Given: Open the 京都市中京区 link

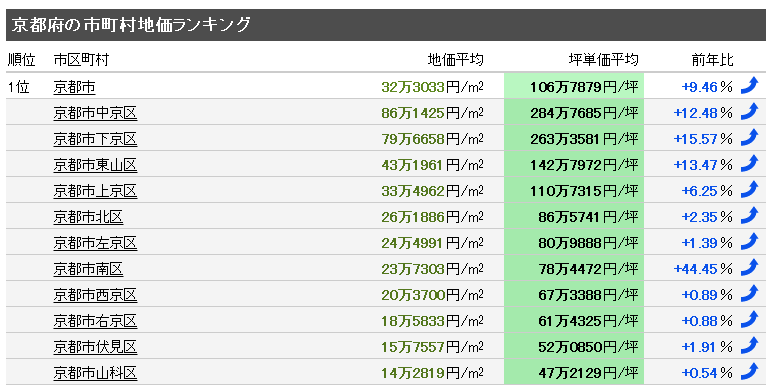Looking at the screenshot, I should 95,114.
